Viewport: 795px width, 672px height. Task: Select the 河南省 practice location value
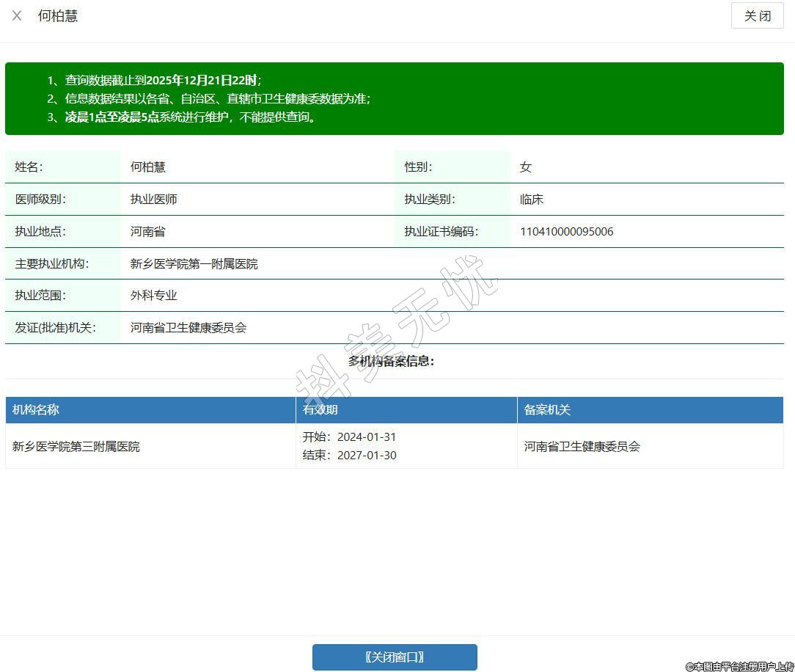point(148,232)
